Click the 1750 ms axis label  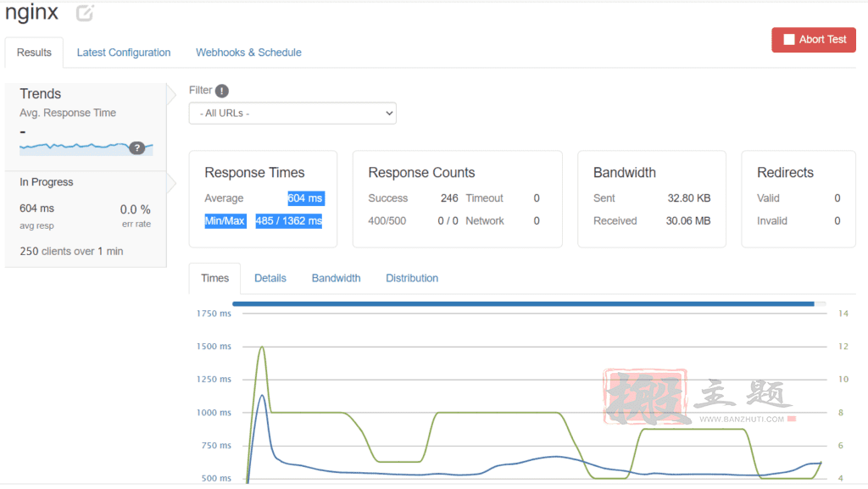coord(214,314)
